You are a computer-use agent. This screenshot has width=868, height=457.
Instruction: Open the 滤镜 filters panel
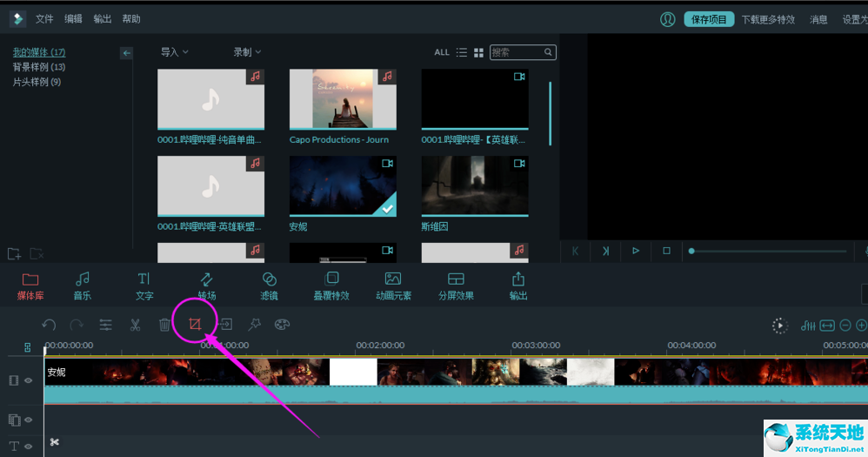(x=269, y=285)
